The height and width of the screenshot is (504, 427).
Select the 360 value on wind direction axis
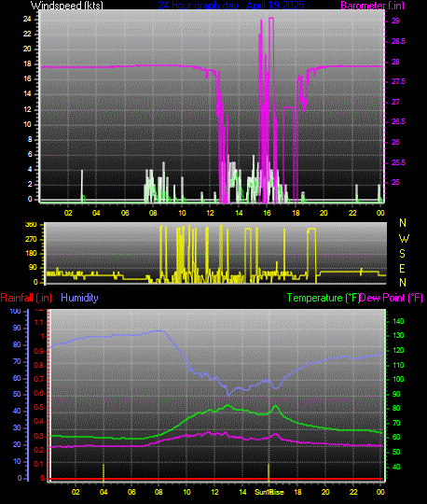point(31,224)
